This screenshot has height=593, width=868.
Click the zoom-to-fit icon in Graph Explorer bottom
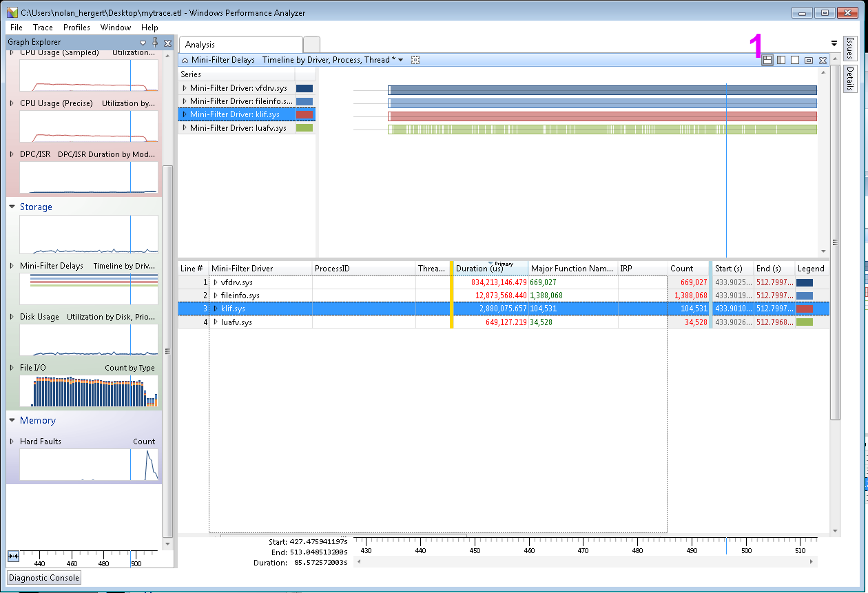(x=13, y=556)
